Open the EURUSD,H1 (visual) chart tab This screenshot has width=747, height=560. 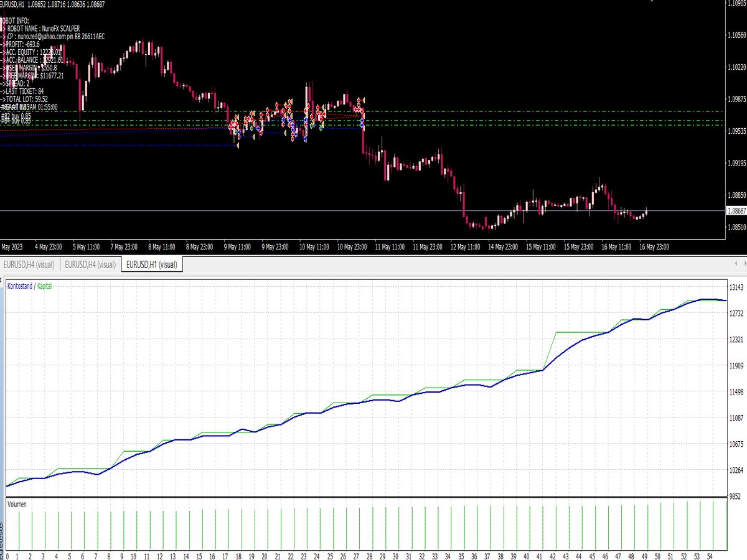click(x=153, y=264)
